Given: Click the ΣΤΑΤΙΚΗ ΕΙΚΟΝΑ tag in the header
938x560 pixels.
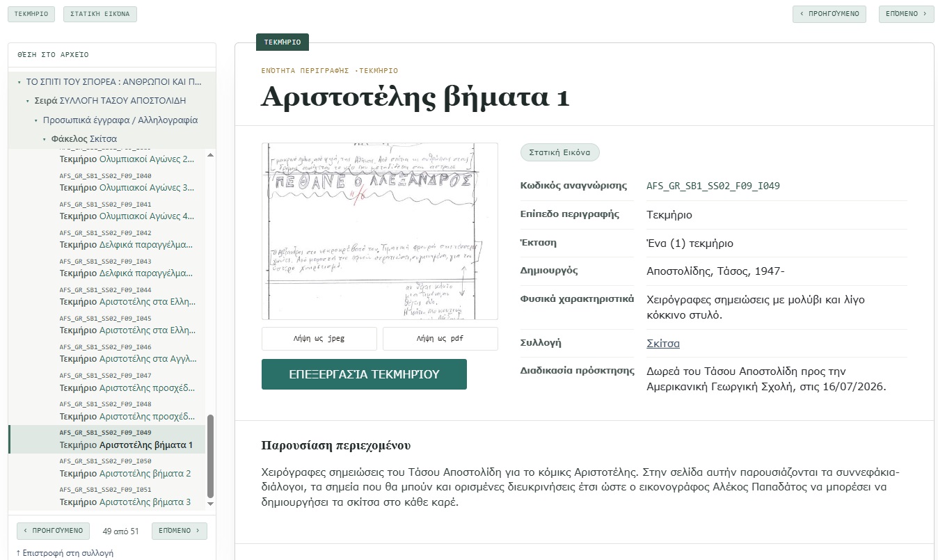Looking at the screenshot, I should click(x=100, y=14).
